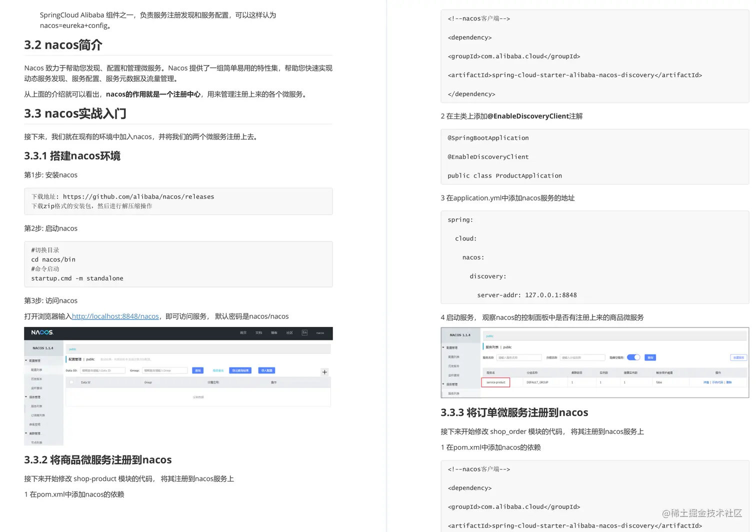Click the 'public class ProductApplication' code line
This screenshot has height=532, width=756.
coord(504,176)
